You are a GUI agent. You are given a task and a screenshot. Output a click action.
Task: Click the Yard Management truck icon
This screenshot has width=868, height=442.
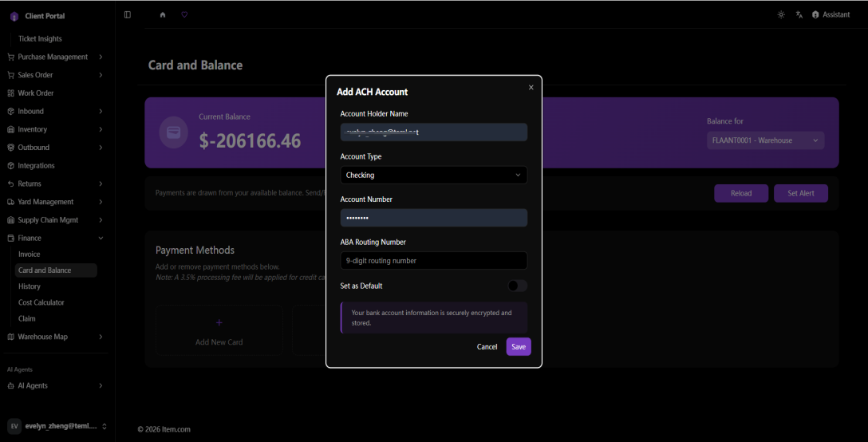[x=10, y=202]
